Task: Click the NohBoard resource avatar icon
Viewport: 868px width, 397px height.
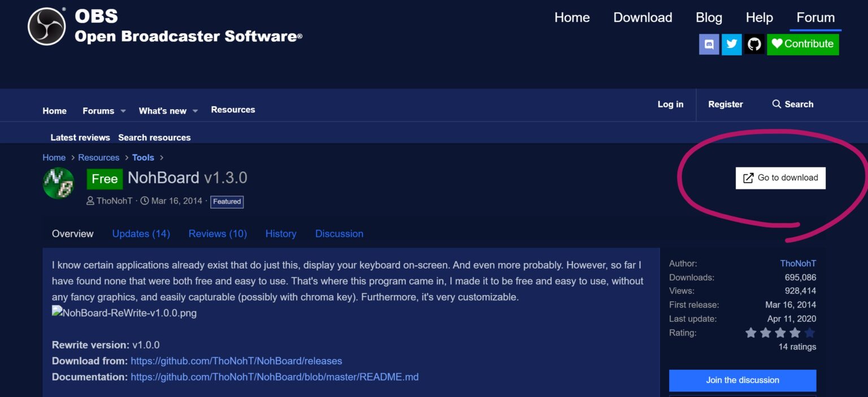Action: click(x=58, y=183)
